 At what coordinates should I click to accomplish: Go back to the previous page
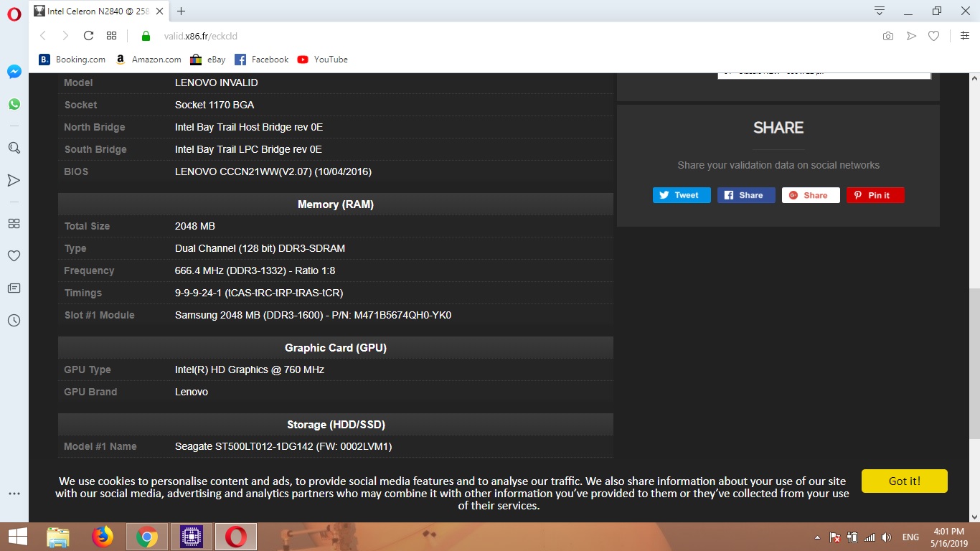click(x=43, y=36)
